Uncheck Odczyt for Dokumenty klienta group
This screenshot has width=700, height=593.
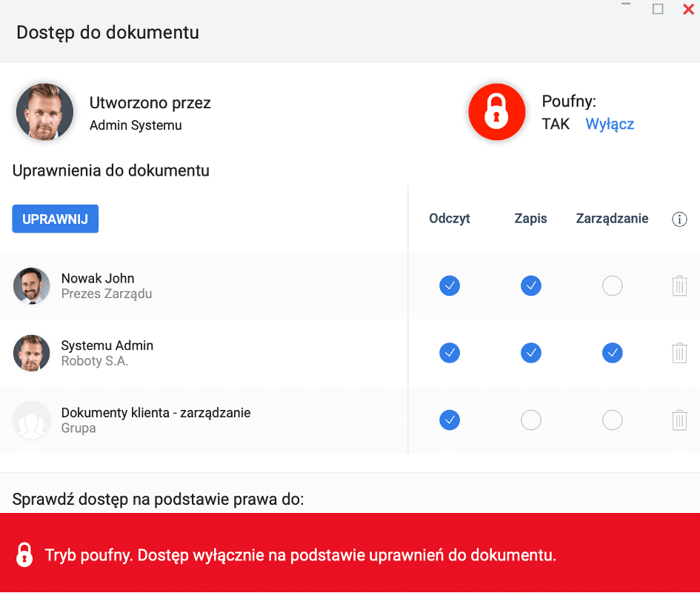pos(450,420)
